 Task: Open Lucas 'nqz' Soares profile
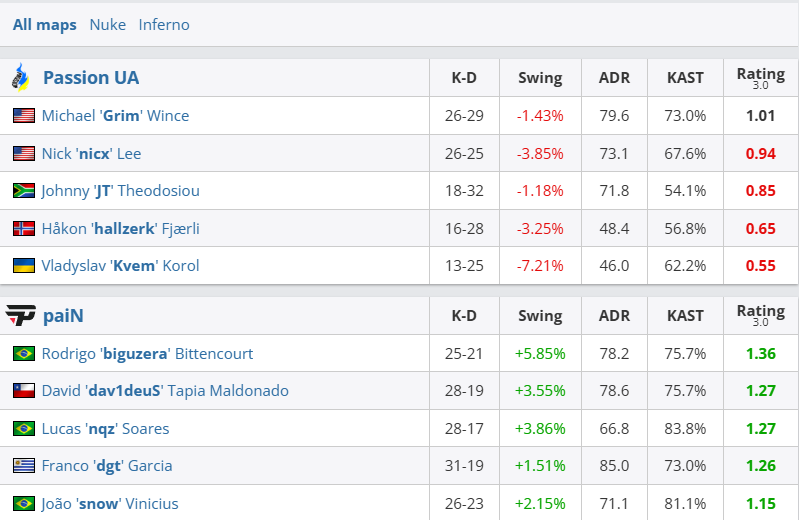click(105, 429)
